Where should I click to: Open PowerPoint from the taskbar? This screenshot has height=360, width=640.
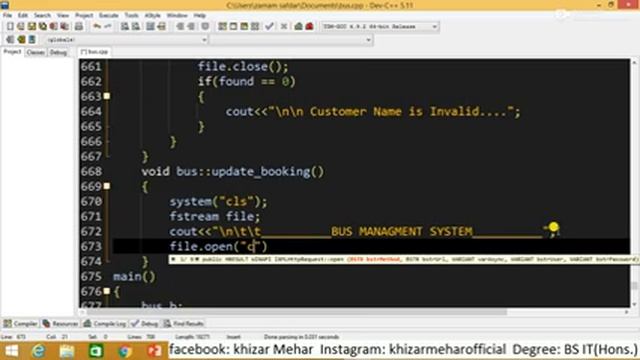(x=154, y=351)
